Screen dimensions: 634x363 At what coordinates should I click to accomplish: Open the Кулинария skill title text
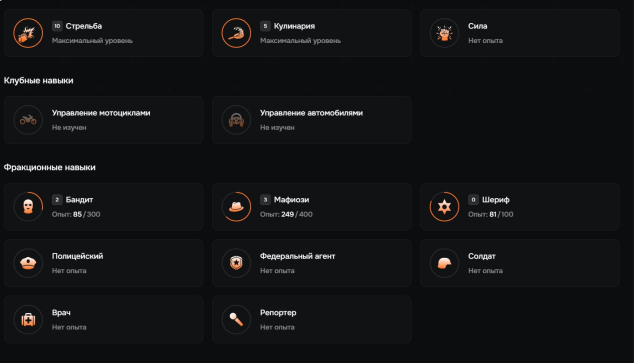point(294,26)
